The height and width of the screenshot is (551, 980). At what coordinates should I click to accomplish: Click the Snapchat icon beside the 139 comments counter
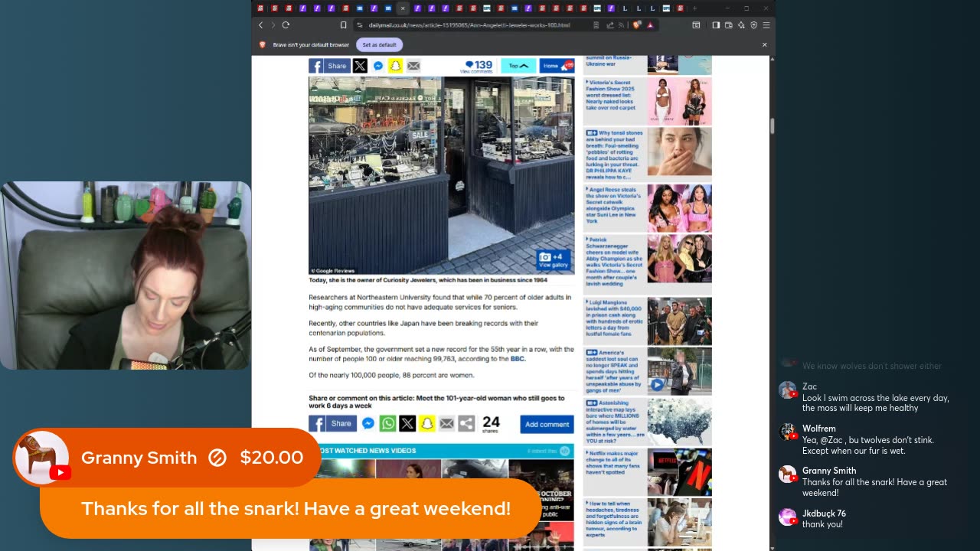point(395,66)
